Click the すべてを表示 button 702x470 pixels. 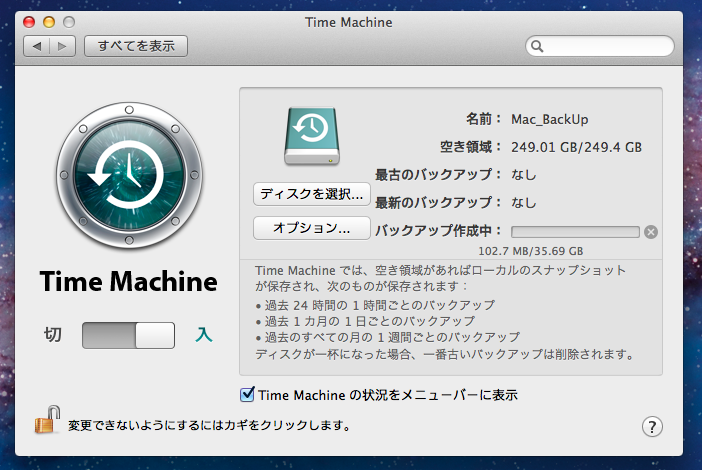pos(136,46)
